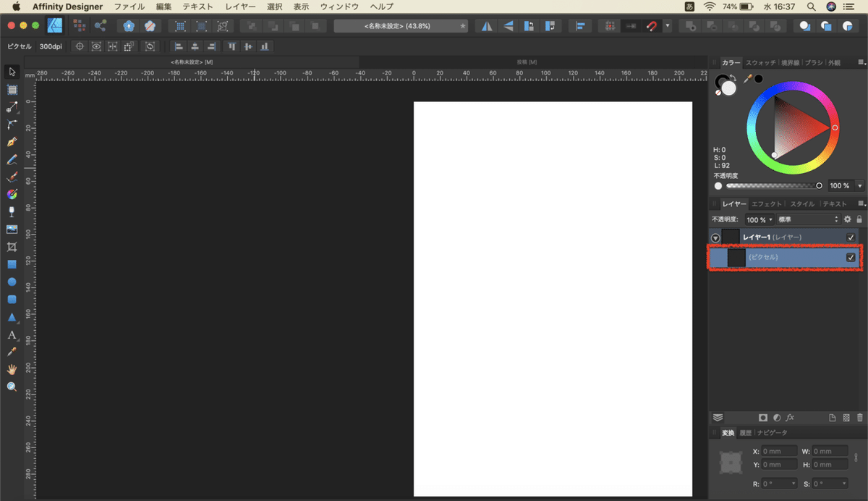Click ピクセル units button
Viewport: 868px width, 501px height.
click(20, 46)
